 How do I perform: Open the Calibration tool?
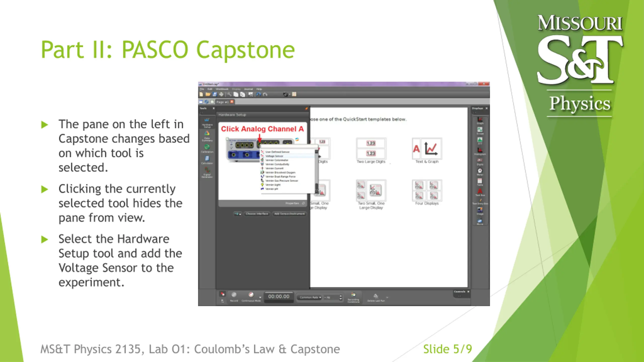207,149
